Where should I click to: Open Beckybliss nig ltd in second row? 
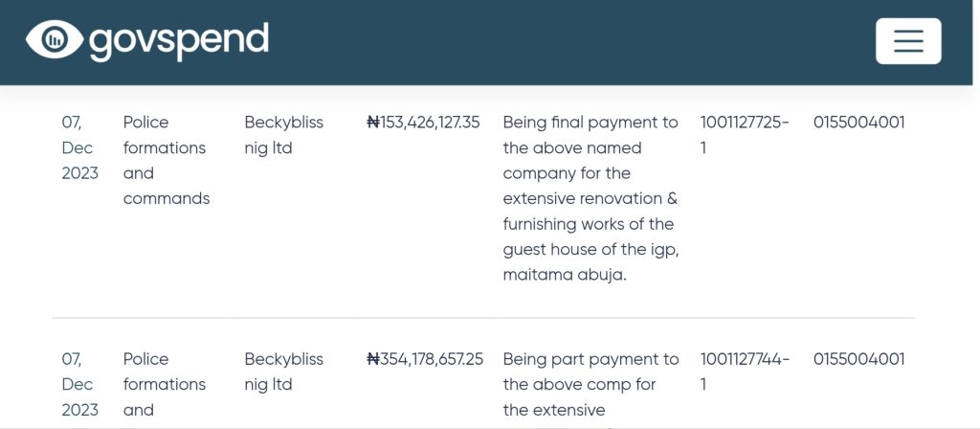(x=283, y=372)
